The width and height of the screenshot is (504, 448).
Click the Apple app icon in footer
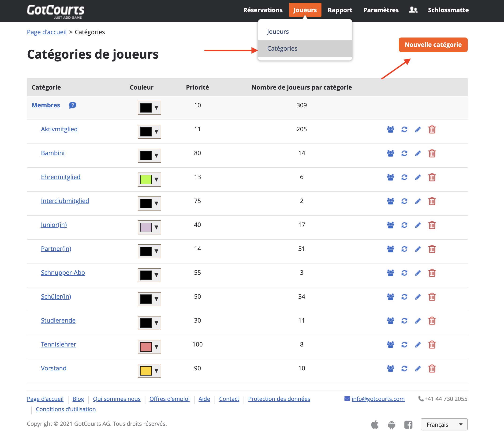[x=375, y=425]
